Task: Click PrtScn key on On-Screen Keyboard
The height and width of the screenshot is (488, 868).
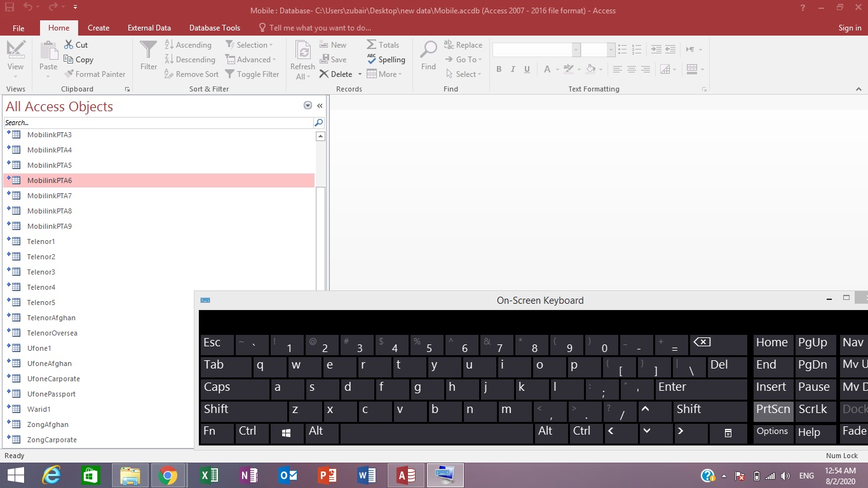Action: tap(773, 411)
